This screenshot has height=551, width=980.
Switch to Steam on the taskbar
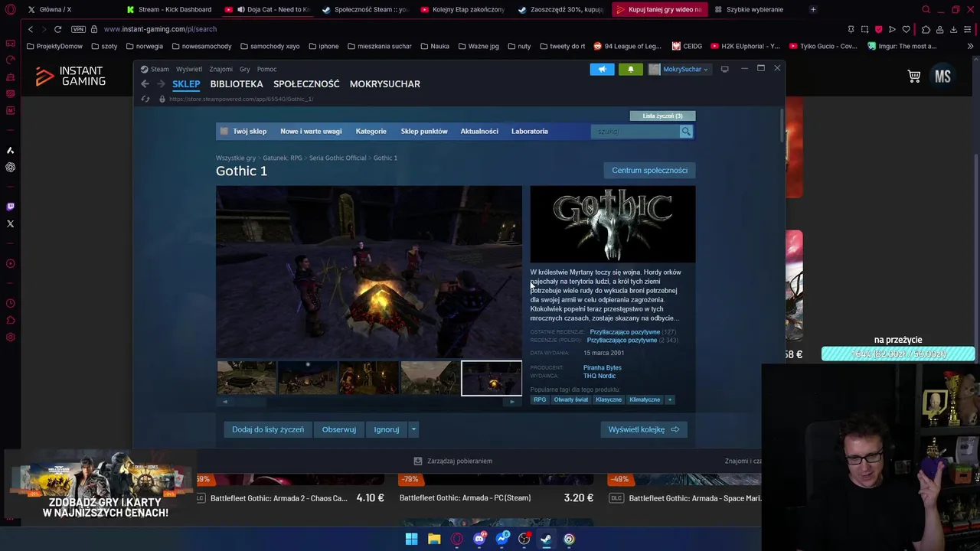pos(546,539)
